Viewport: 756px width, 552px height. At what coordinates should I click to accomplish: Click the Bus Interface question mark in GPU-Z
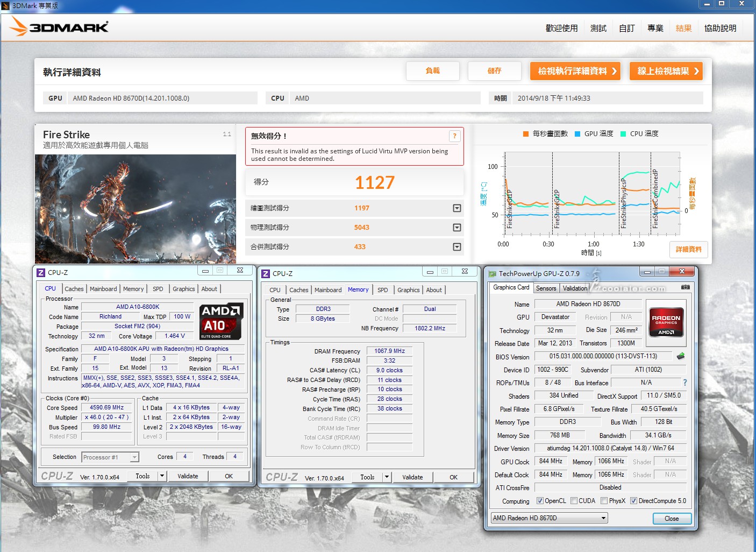tap(684, 383)
